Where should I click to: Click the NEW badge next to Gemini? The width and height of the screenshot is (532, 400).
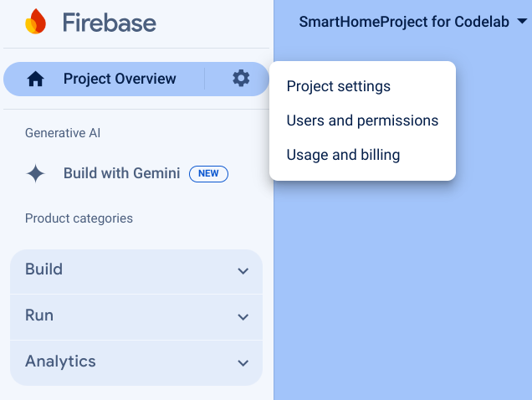tap(208, 174)
